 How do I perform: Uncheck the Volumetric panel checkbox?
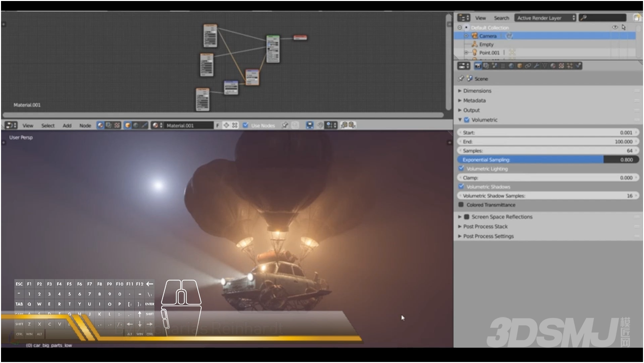click(x=467, y=120)
